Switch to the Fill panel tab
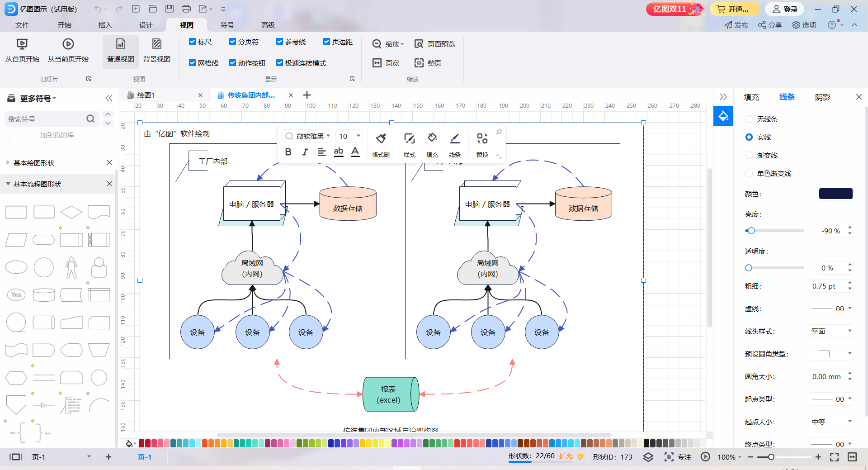Image resolution: width=868 pixels, height=470 pixels. [x=751, y=97]
